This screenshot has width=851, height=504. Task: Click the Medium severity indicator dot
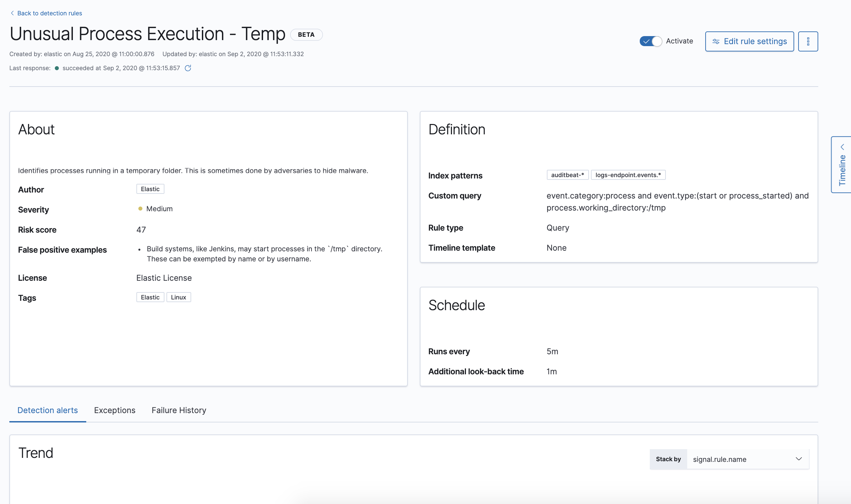pos(140,209)
